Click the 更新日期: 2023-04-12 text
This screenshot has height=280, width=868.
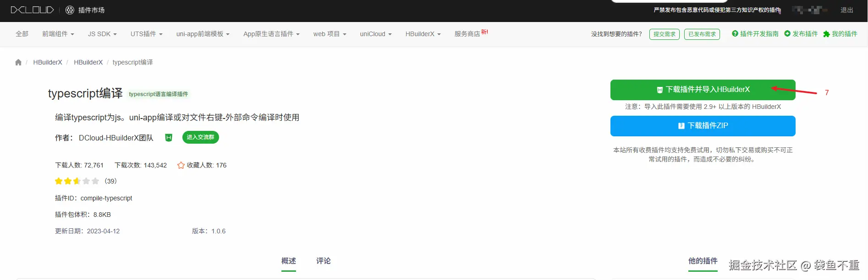pos(88,231)
